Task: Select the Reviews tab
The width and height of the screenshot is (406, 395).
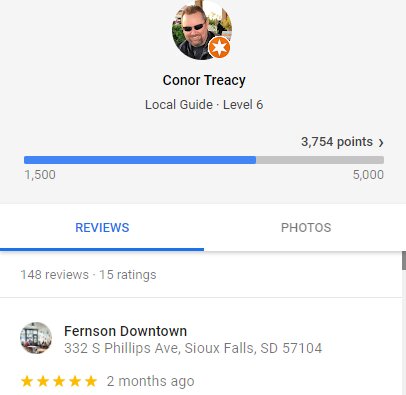Action: tap(102, 228)
